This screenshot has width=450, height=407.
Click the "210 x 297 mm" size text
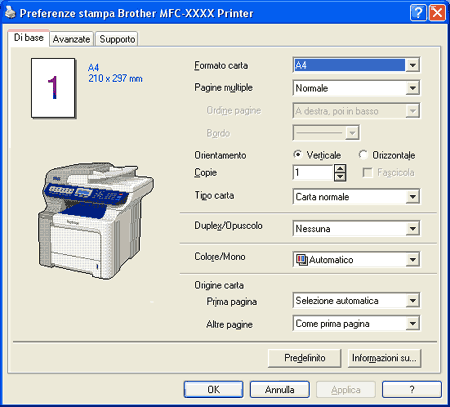[115, 79]
